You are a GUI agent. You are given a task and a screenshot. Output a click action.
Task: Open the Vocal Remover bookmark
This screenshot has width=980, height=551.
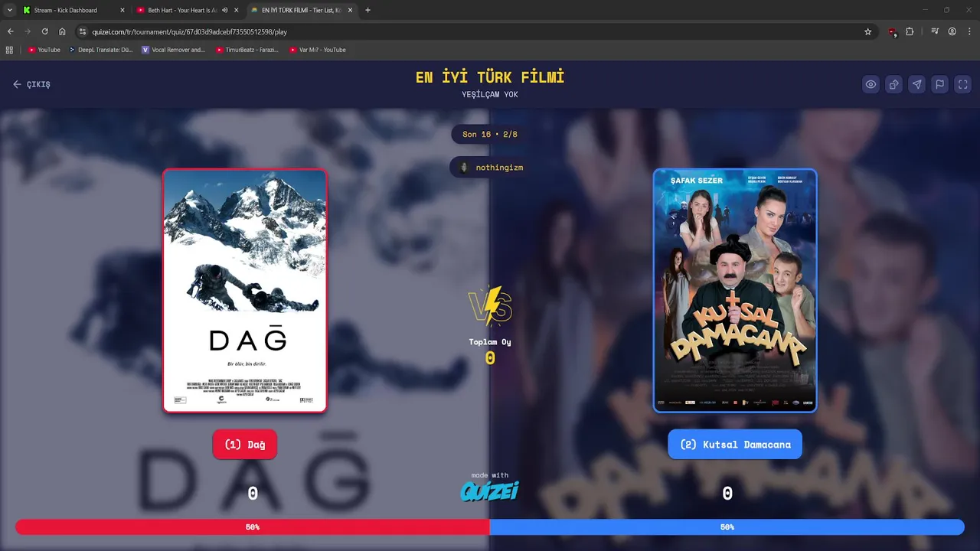point(174,50)
